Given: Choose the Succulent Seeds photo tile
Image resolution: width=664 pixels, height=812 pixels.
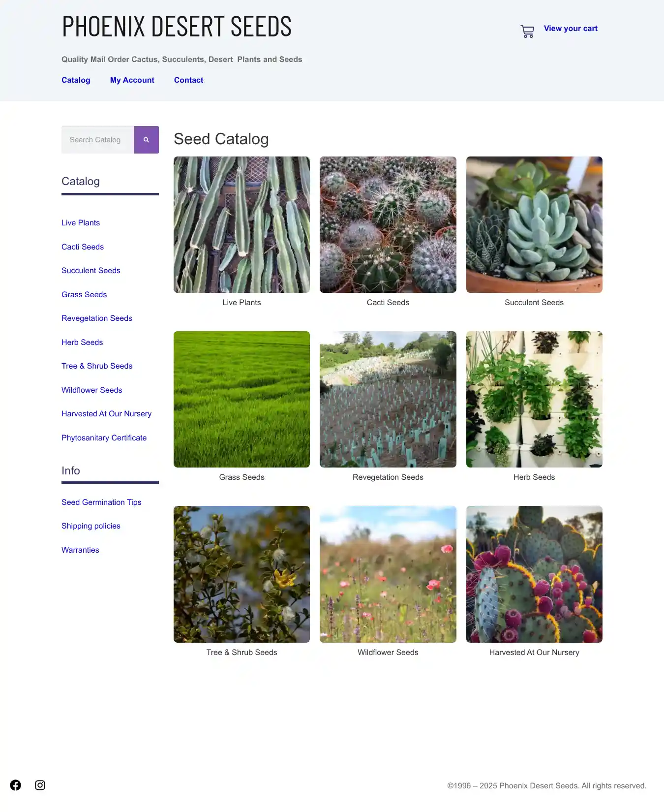Looking at the screenshot, I should pyautogui.click(x=534, y=224).
